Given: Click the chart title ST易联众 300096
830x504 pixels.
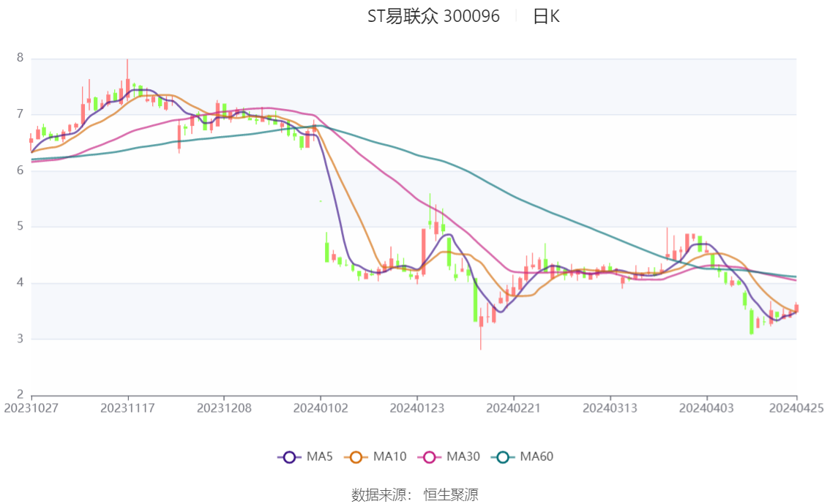Looking at the screenshot, I should tap(433, 16).
